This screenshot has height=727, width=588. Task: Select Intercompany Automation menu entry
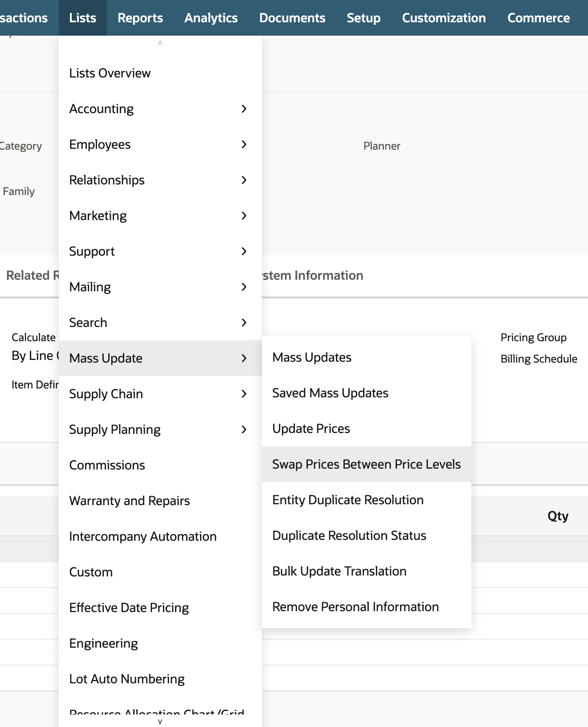[x=160, y=536]
